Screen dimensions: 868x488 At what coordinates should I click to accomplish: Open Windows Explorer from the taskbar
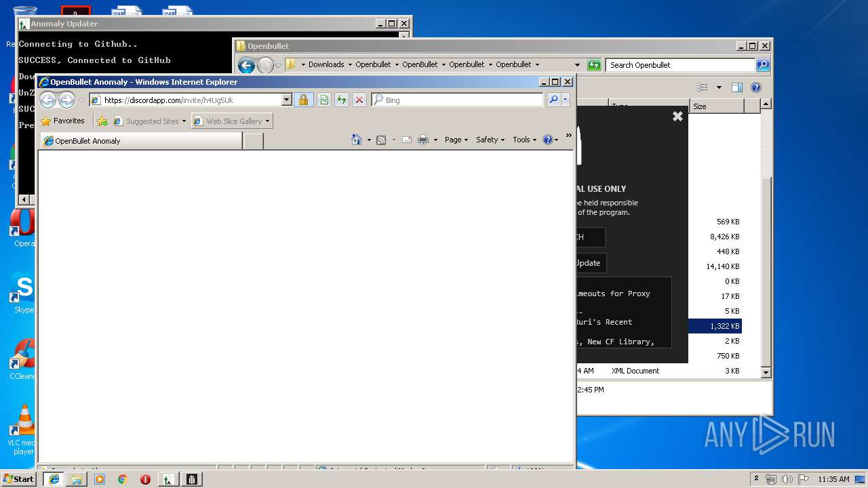[x=77, y=479]
